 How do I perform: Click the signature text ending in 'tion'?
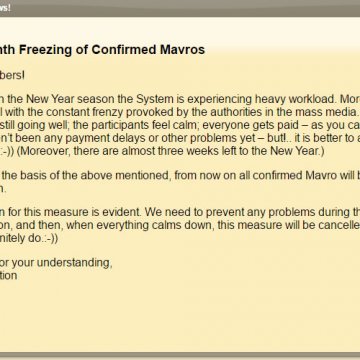pos(8,276)
